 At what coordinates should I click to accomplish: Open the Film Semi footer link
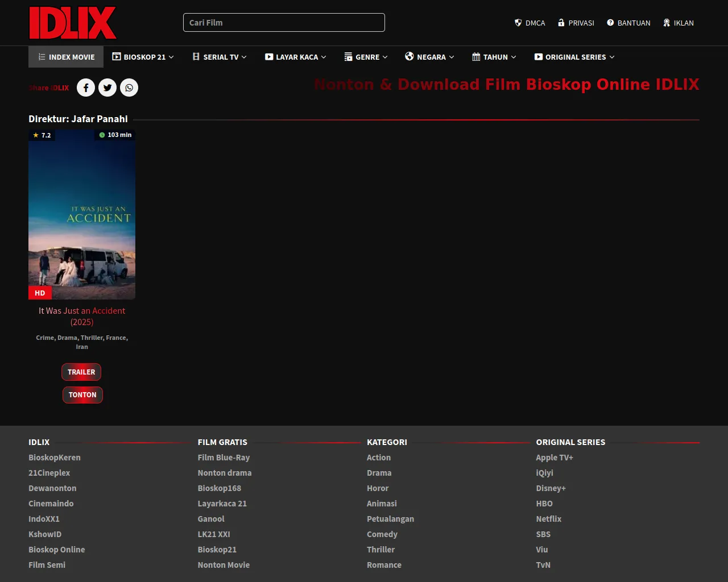tap(47, 565)
